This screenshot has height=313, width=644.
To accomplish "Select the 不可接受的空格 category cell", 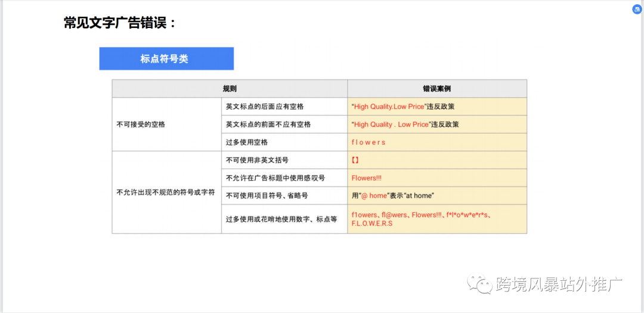I will (x=167, y=125).
